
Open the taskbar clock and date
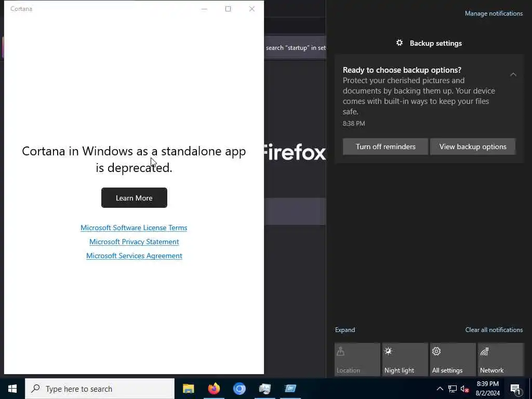tap(487, 389)
